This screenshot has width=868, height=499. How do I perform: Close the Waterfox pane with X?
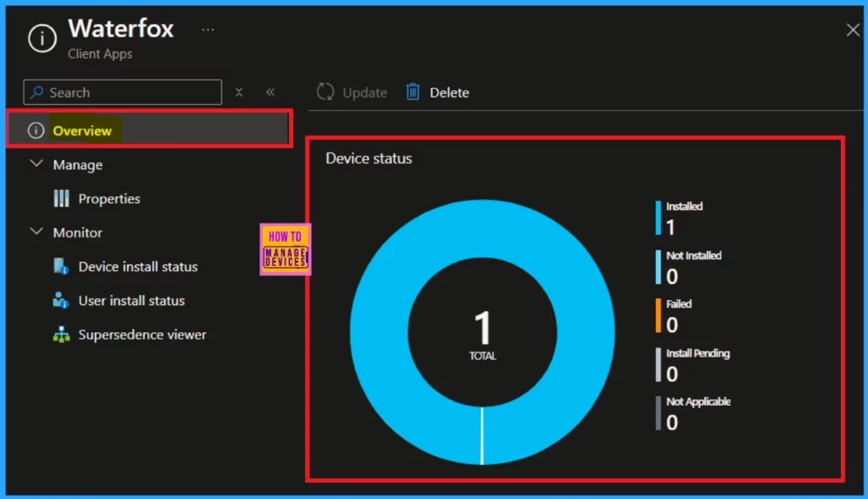(x=853, y=30)
